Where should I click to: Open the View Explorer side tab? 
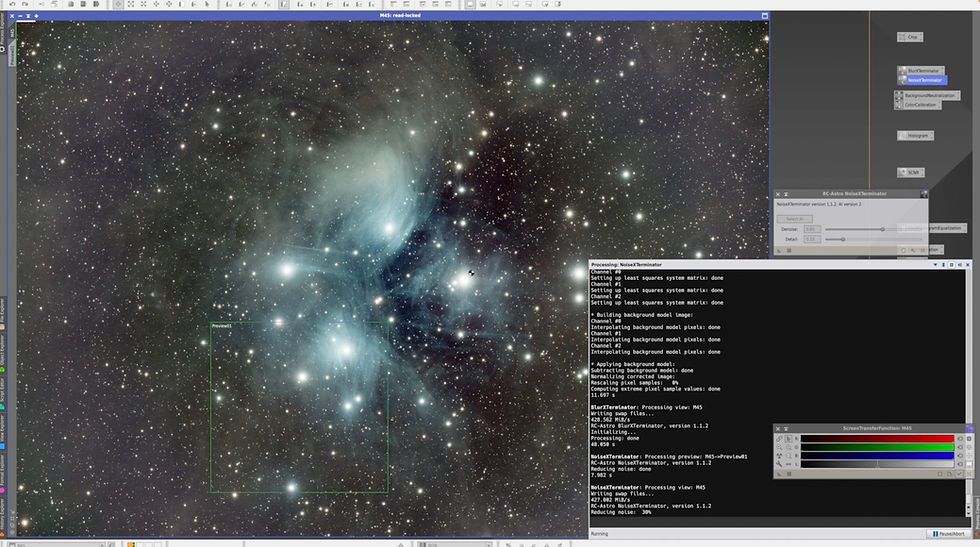point(2,431)
